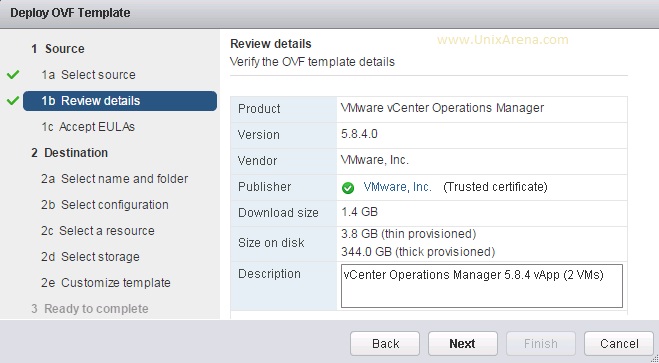Image resolution: width=659 pixels, height=363 pixels.
Task: Click the (Trusted certificate) text
Action: [x=495, y=187]
